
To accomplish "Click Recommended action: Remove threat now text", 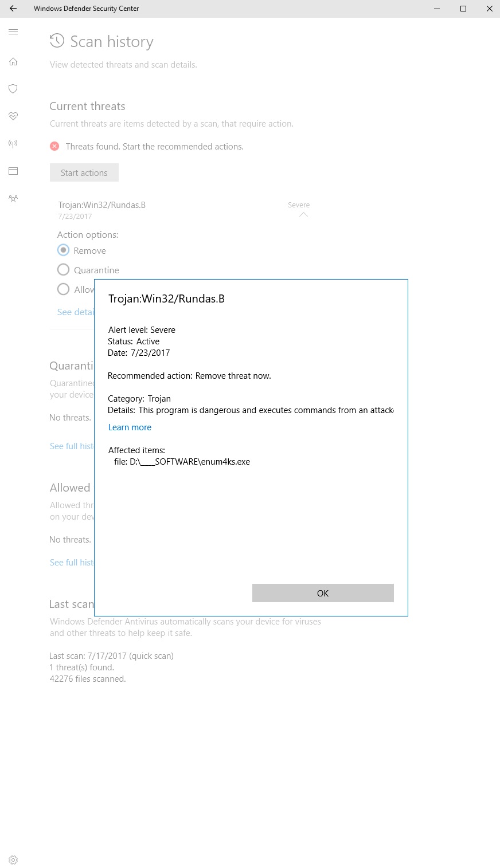I will click(190, 376).
